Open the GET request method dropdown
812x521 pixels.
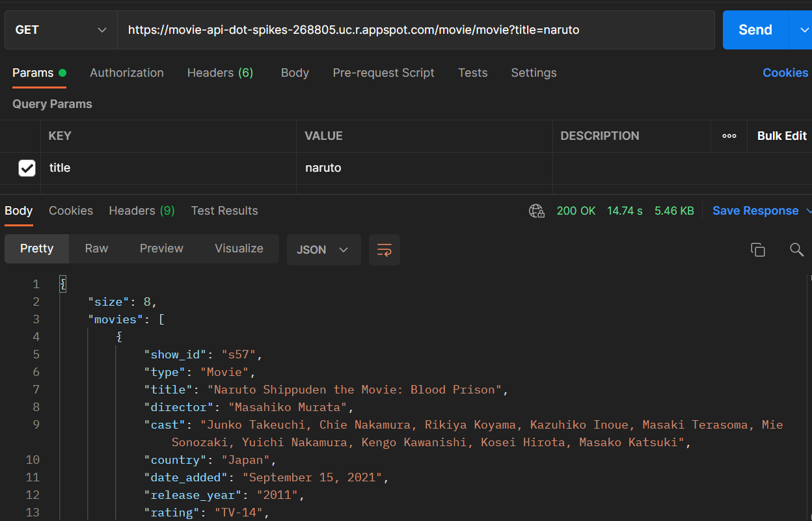[x=61, y=30]
